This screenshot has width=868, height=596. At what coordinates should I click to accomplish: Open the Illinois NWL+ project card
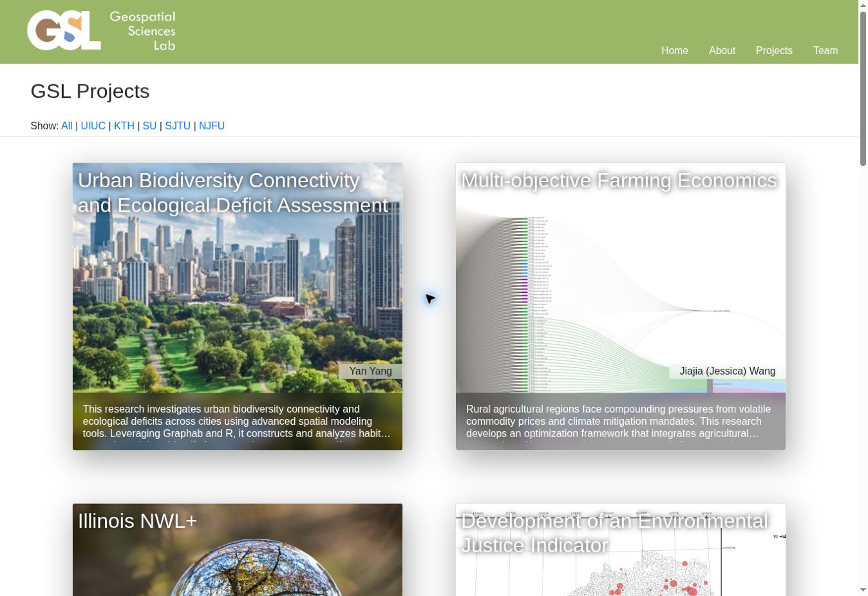[x=238, y=550]
